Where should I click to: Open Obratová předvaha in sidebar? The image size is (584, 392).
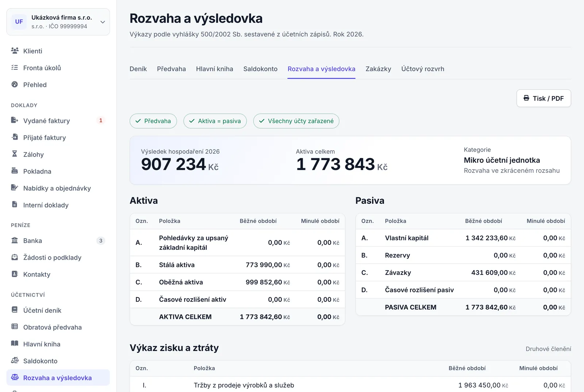click(58, 327)
